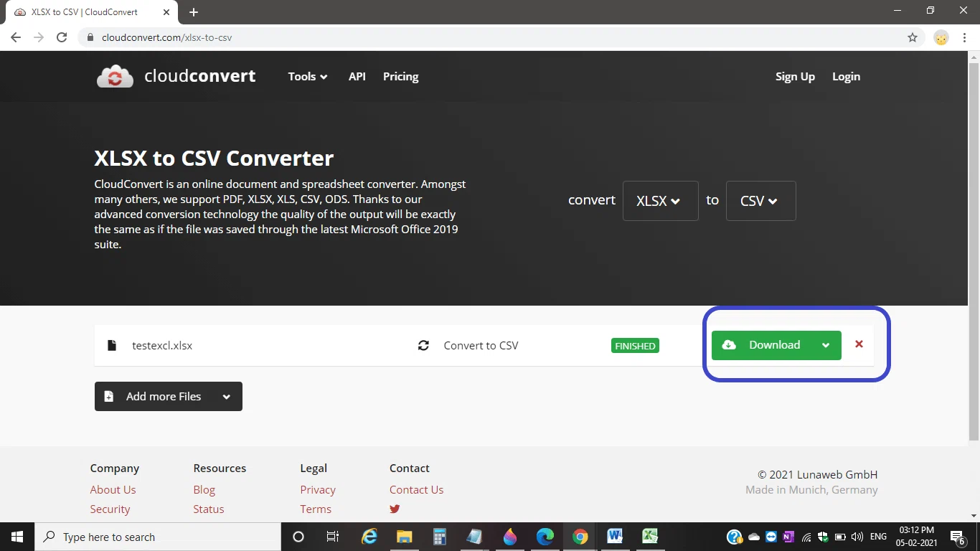Open the Pricing page

click(x=400, y=76)
